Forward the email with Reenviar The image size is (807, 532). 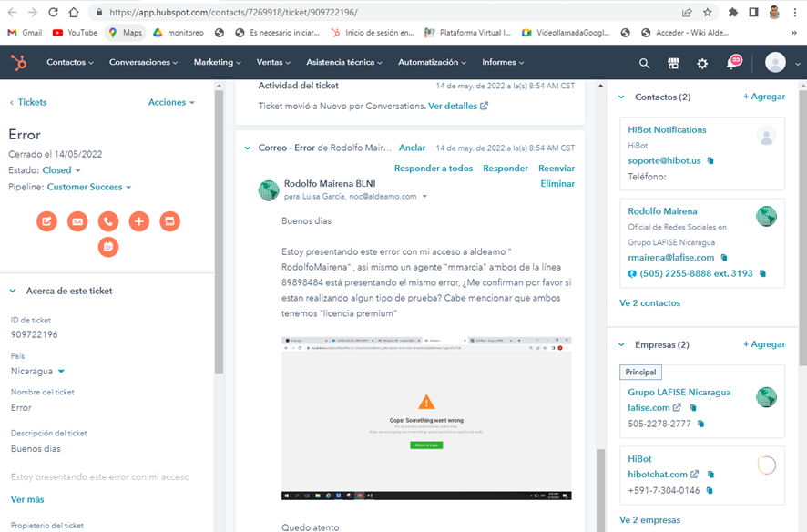coord(557,169)
